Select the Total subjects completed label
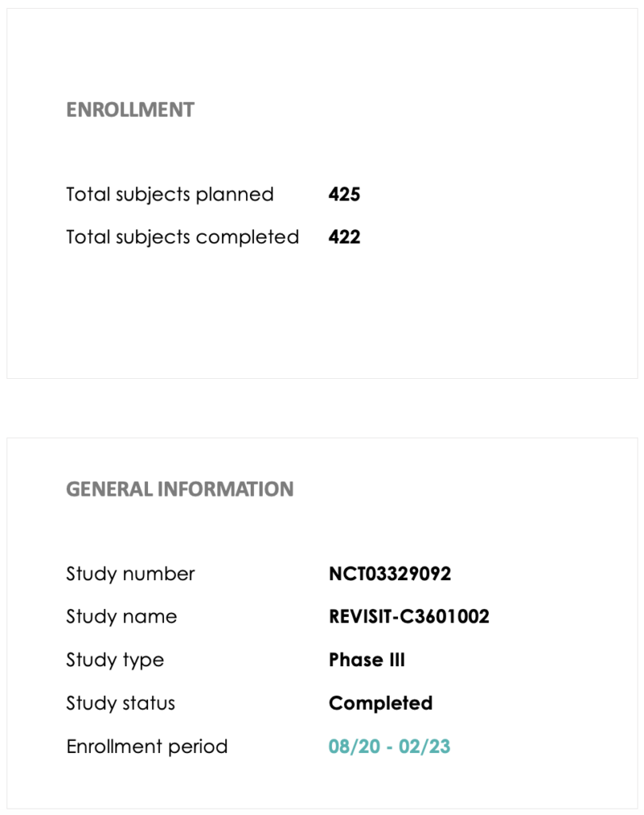 (182, 237)
